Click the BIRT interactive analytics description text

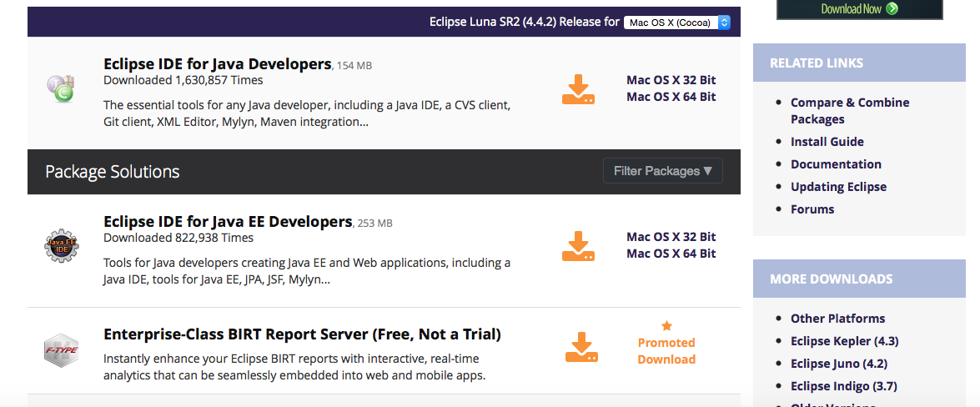(294, 368)
